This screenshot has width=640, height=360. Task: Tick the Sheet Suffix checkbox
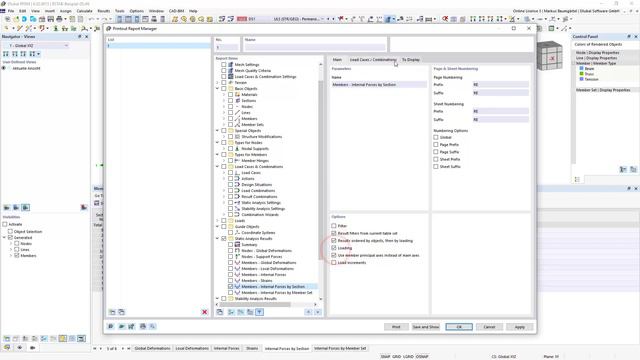436,167
